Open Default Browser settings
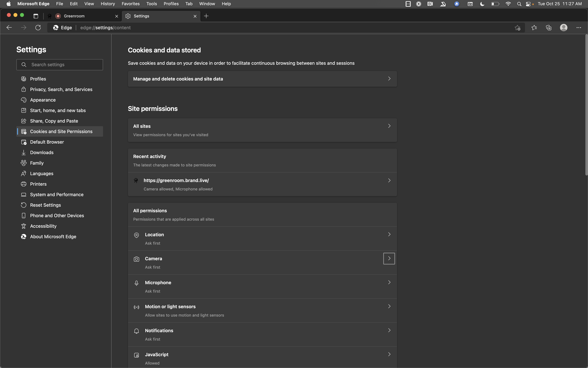588x368 pixels. click(x=60, y=142)
